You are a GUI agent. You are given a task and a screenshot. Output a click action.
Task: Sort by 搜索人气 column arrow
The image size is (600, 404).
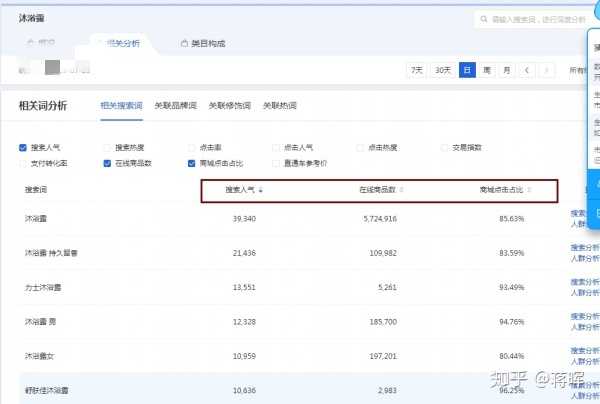(261, 189)
